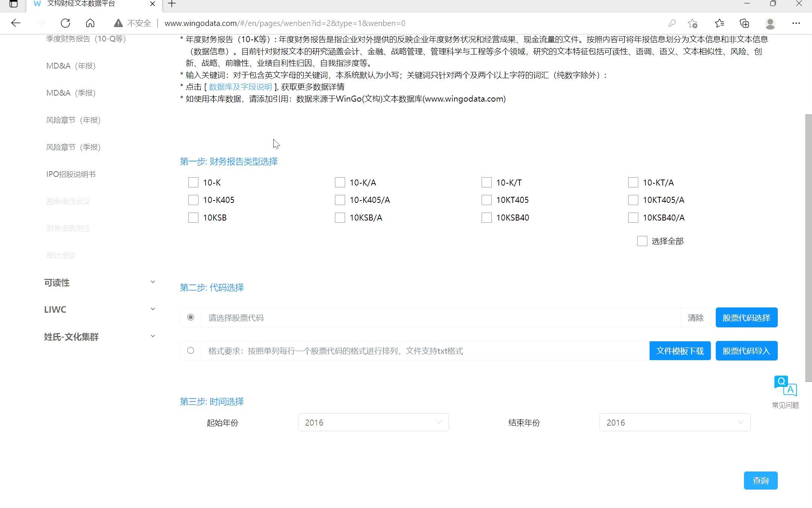Open the browser settings ellipsis menu

[x=796, y=23]
